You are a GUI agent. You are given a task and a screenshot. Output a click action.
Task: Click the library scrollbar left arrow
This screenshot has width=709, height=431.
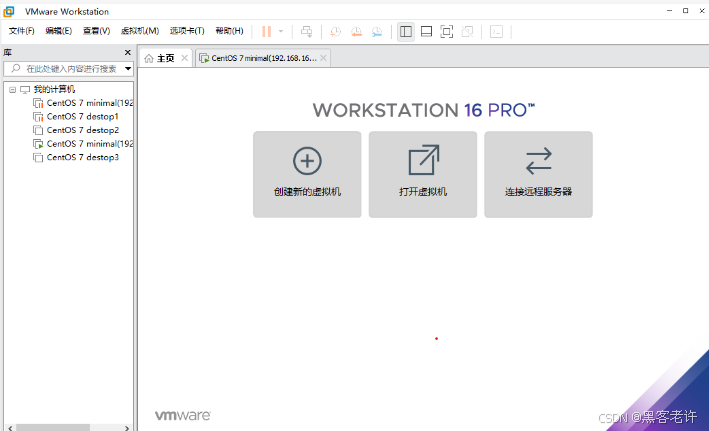(10, 427)
